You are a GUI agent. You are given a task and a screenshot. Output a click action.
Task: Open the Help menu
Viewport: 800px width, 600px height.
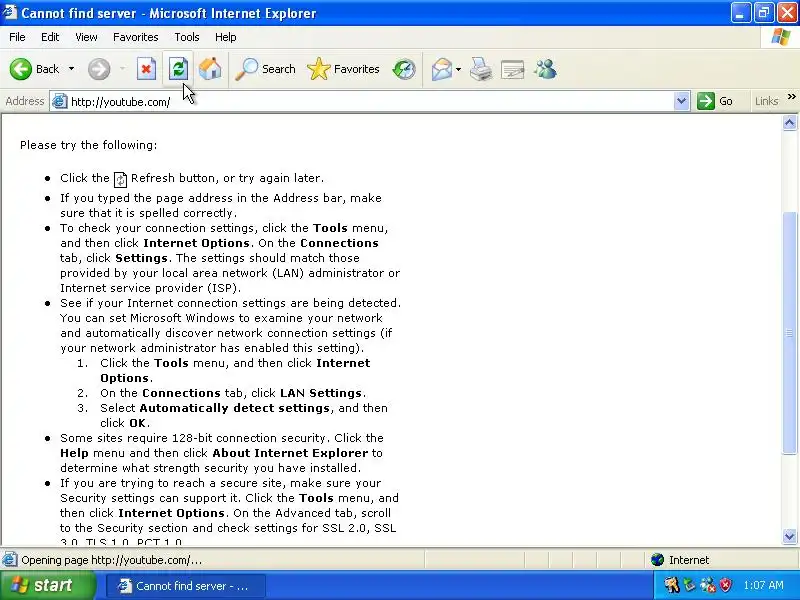226,37
